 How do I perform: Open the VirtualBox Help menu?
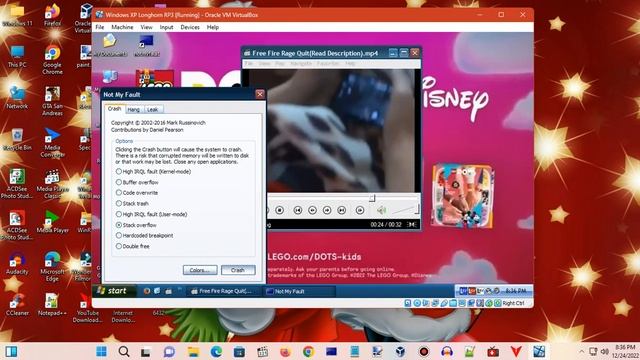[x=213, y=27]
